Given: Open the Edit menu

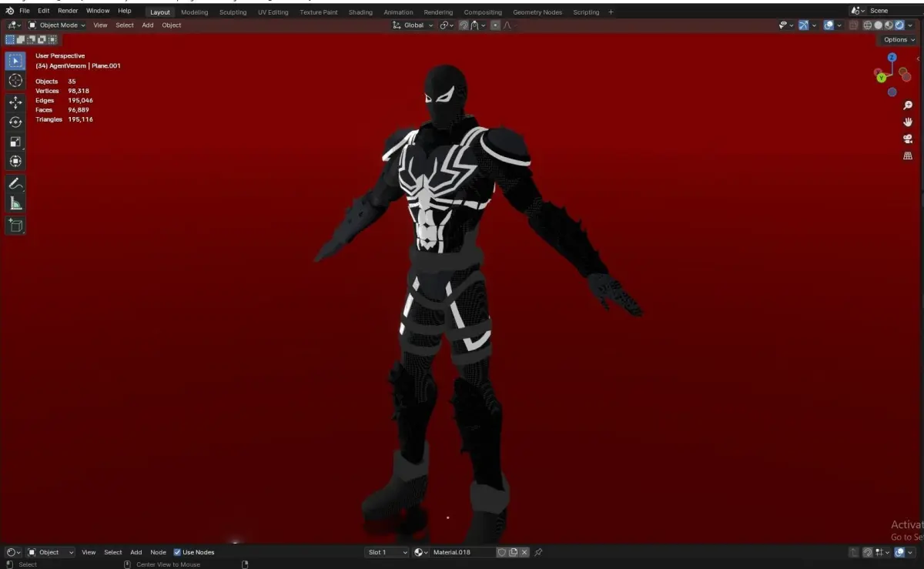Looking at the screenshot, I should tap(44, 11).
